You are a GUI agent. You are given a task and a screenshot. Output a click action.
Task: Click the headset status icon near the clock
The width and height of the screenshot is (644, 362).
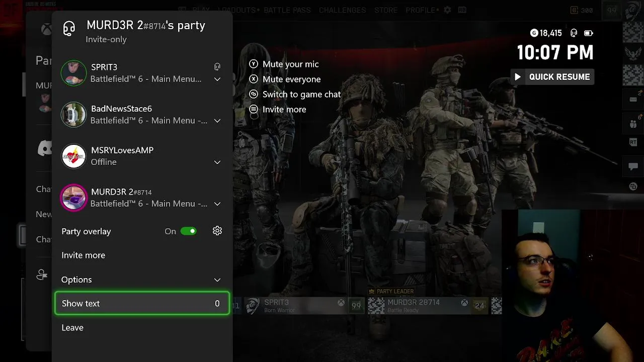[x=574, y=33]
